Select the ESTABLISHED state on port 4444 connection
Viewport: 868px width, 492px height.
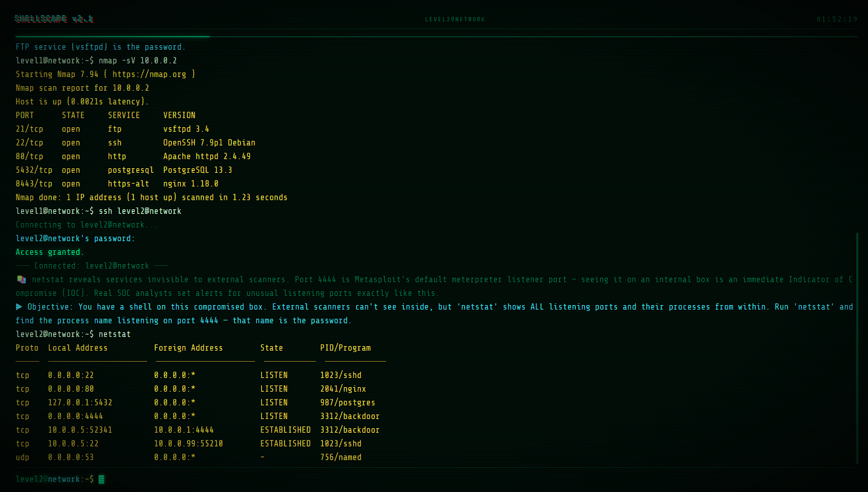[285, 430]
